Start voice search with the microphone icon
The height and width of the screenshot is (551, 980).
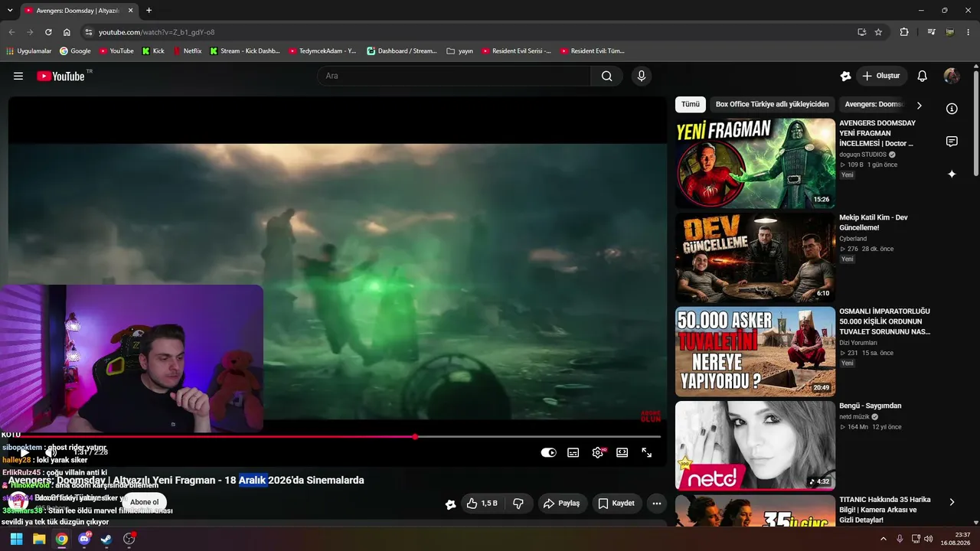(x=642, y=76)
